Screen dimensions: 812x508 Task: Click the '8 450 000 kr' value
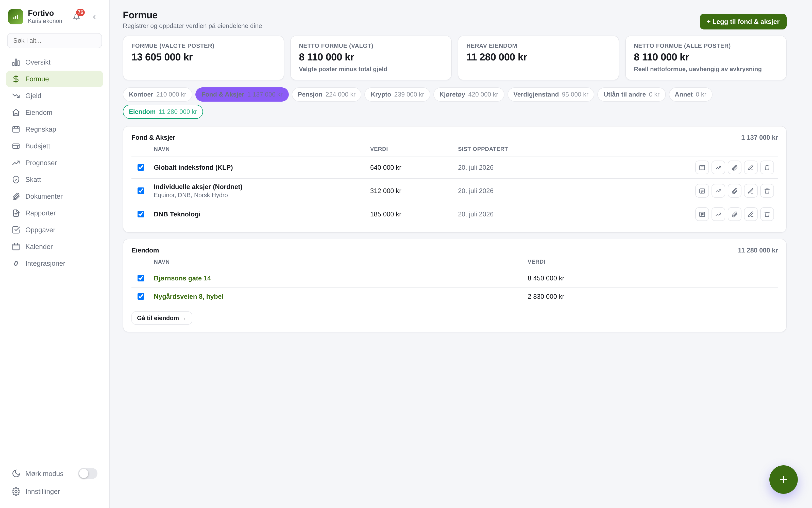[x=546, y=278]
